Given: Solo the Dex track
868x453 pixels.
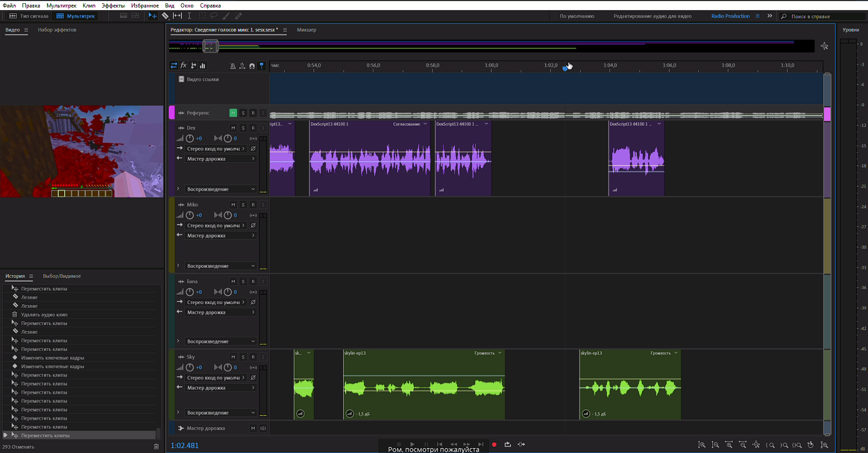Looking at the screenshot, I should (x=243, y=128).
